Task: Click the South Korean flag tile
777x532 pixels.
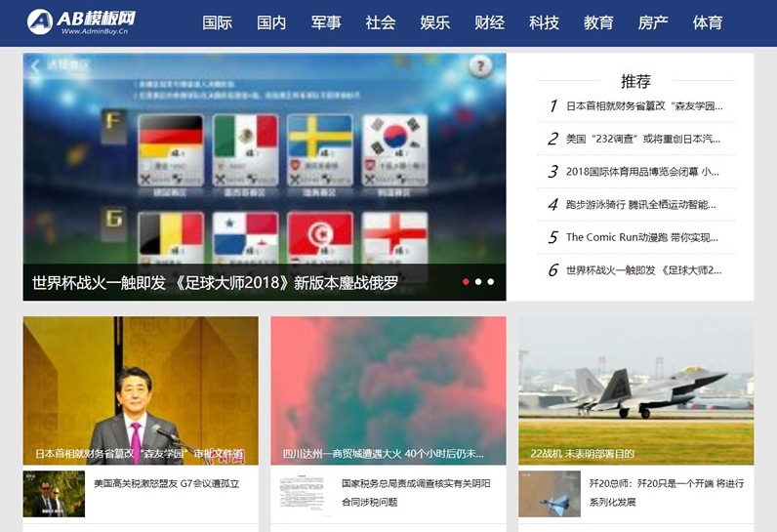Action: tap(394, 150)
